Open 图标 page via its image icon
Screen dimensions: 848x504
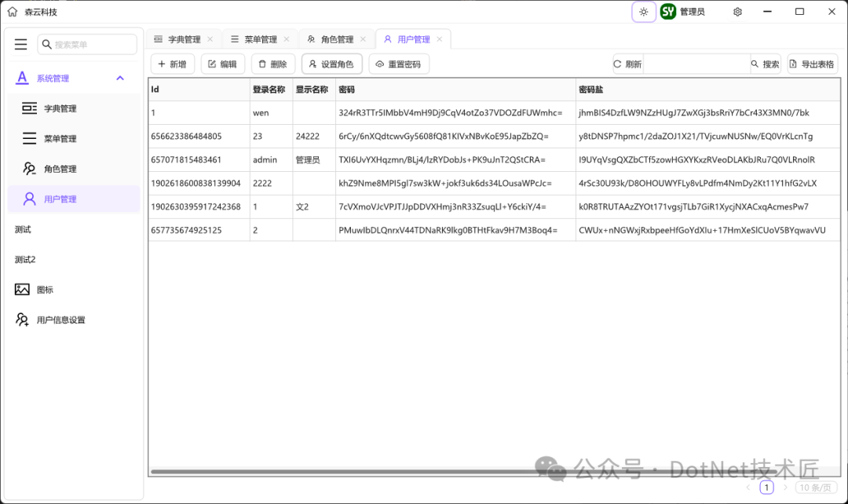click(x=24, y=289)
